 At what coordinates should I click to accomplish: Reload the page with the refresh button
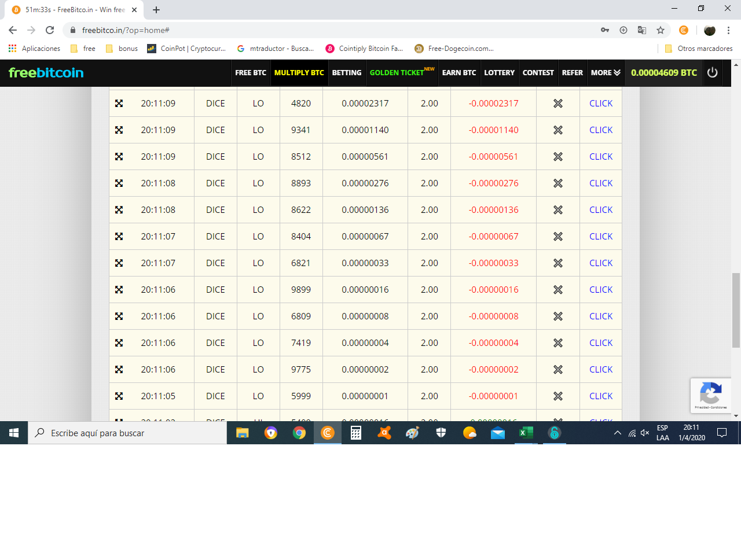[x=50, y=30]
